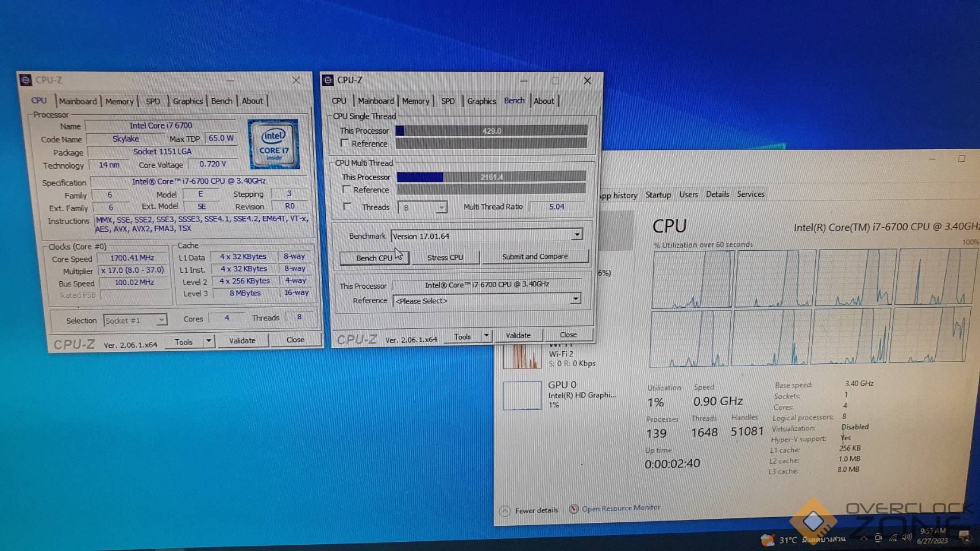Open About tab in right CPU-Z window

point(544,101)
